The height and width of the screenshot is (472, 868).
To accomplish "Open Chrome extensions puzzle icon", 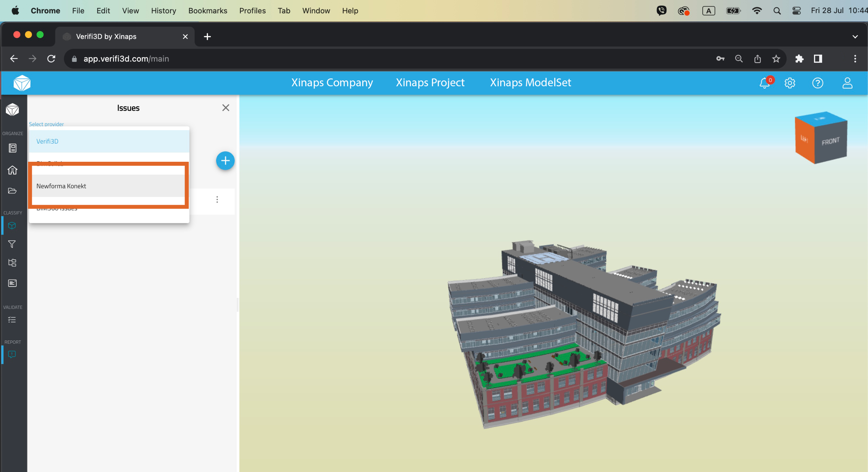I will (x=799, y=59).
